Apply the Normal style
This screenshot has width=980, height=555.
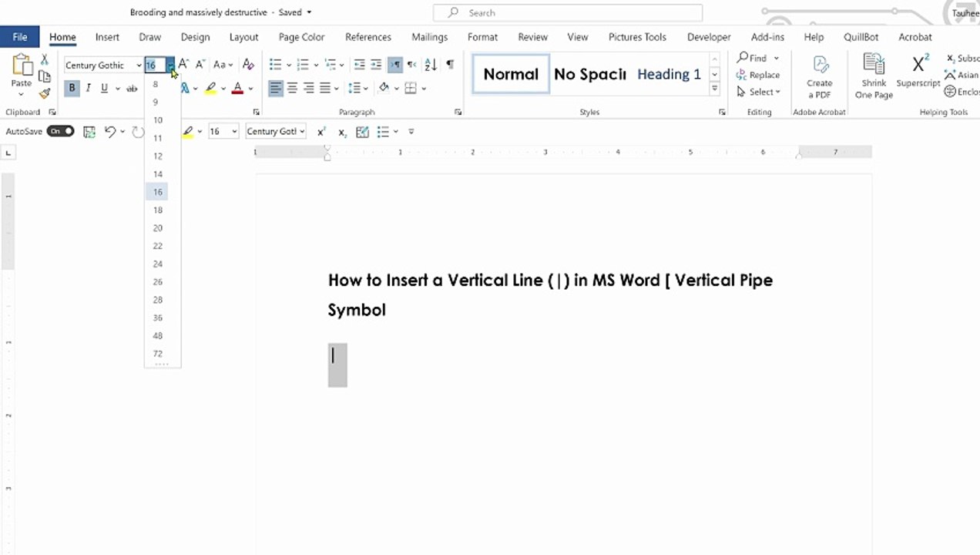(x=511, y=74)
